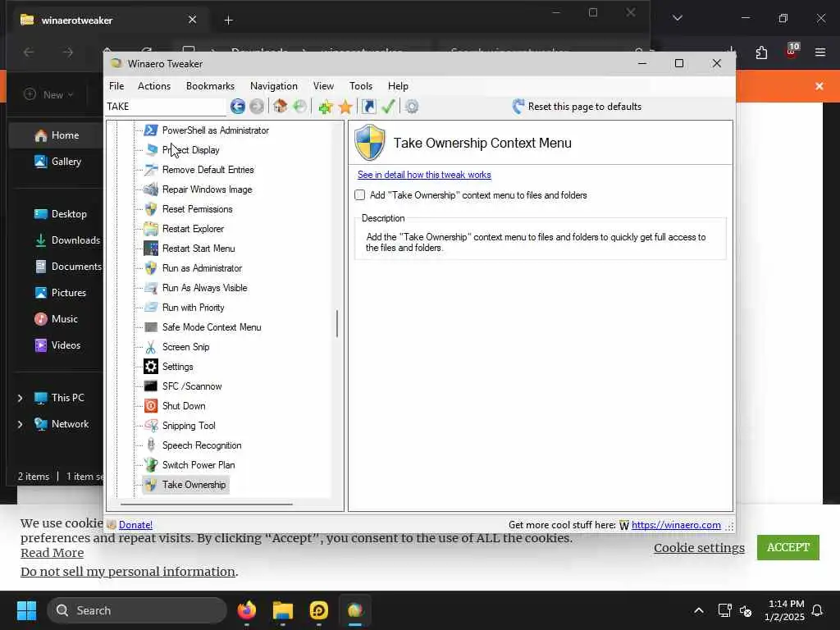Click the Reset this page to defaults button
The image size is (840, 630).
tap(577, 107)
